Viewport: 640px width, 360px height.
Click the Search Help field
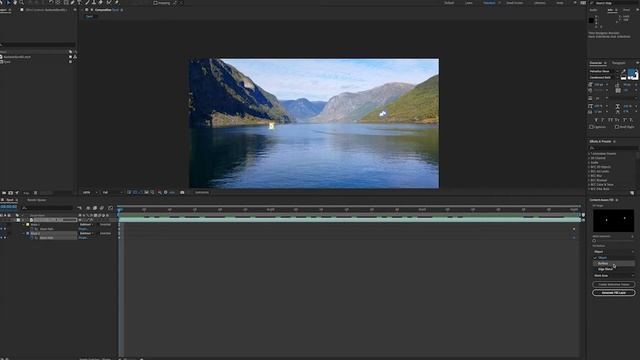(613, 3)
